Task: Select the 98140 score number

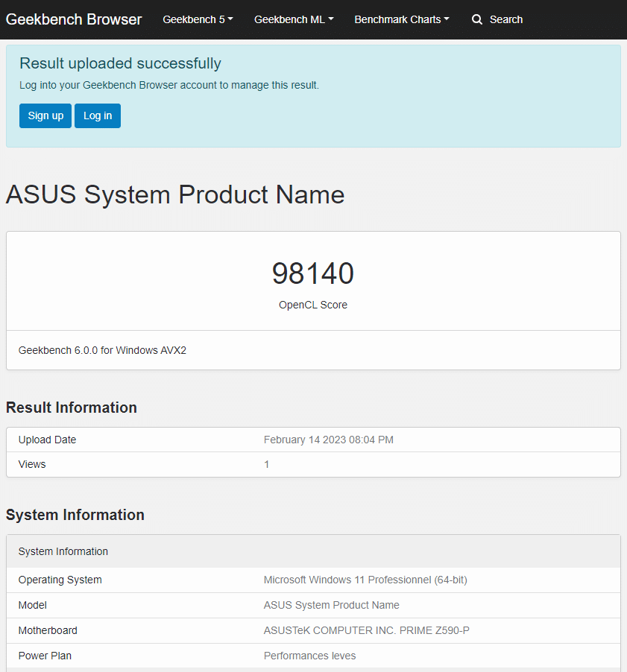Action: 313,273
